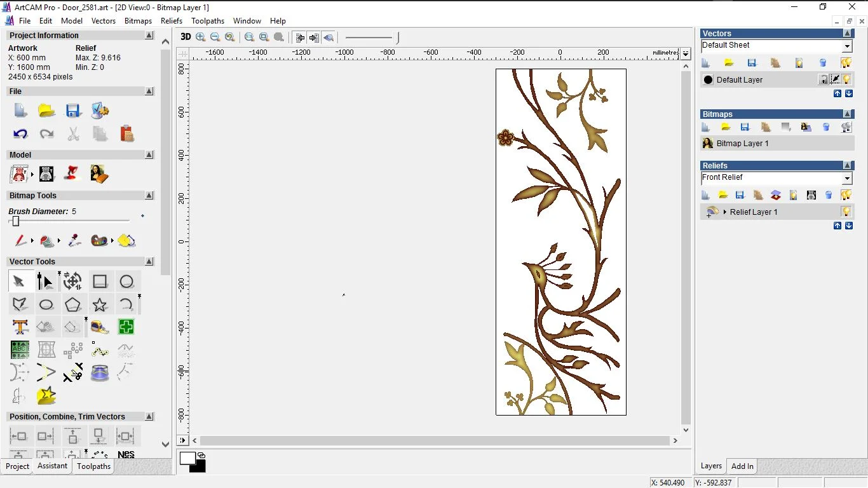
Task: Open the Add In tab
Action: click(x=742, y=466)
